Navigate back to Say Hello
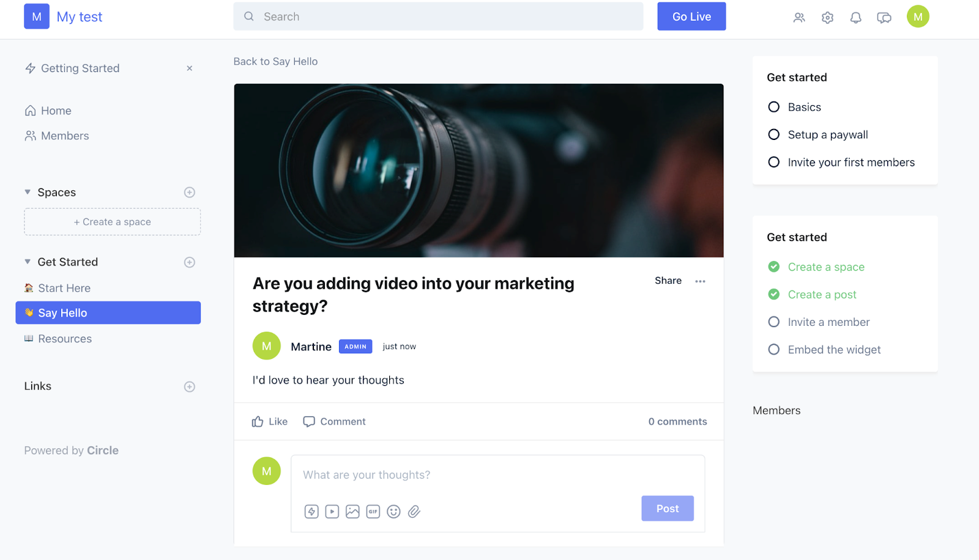 pos(275,61)
